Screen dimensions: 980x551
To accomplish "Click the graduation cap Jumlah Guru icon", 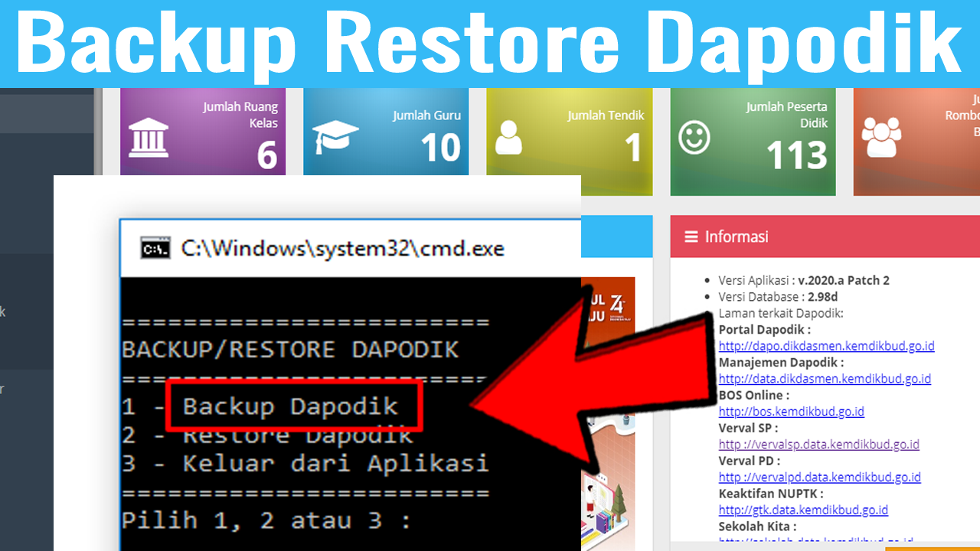I will coord(335,139).
